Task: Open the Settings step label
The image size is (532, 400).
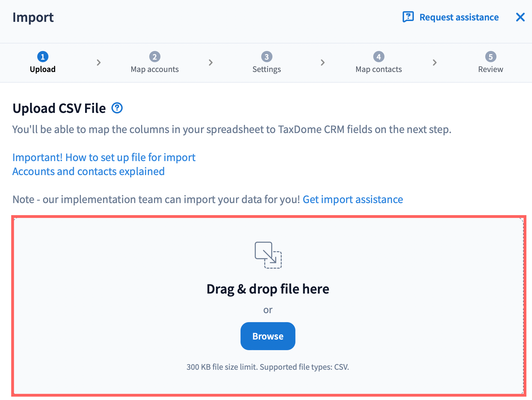Action: coord(267,69)
